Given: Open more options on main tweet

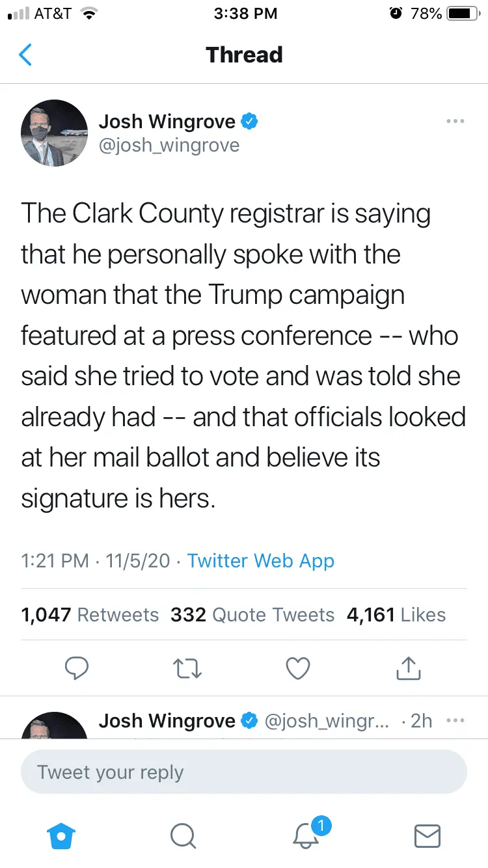Looking at the screenshot, I should (x=455, y=121).
